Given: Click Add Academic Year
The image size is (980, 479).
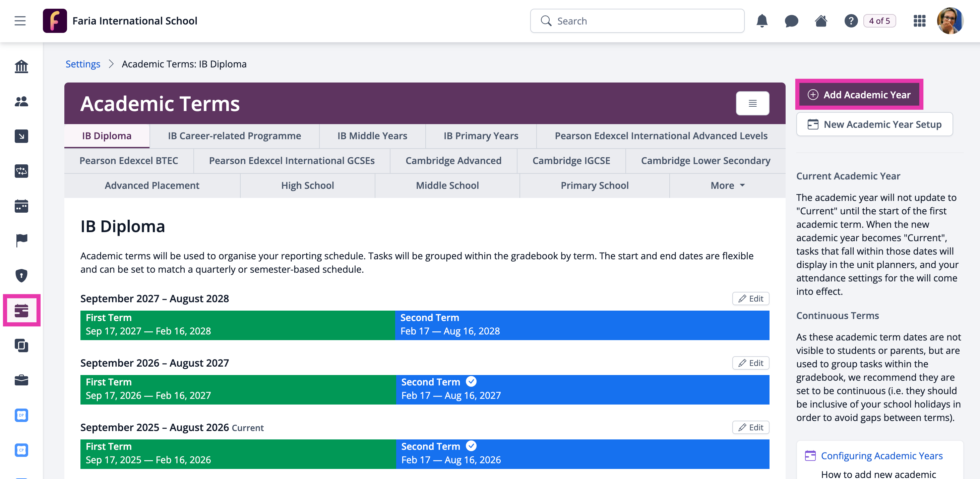Looking at the screenshot, I should 859,95.
